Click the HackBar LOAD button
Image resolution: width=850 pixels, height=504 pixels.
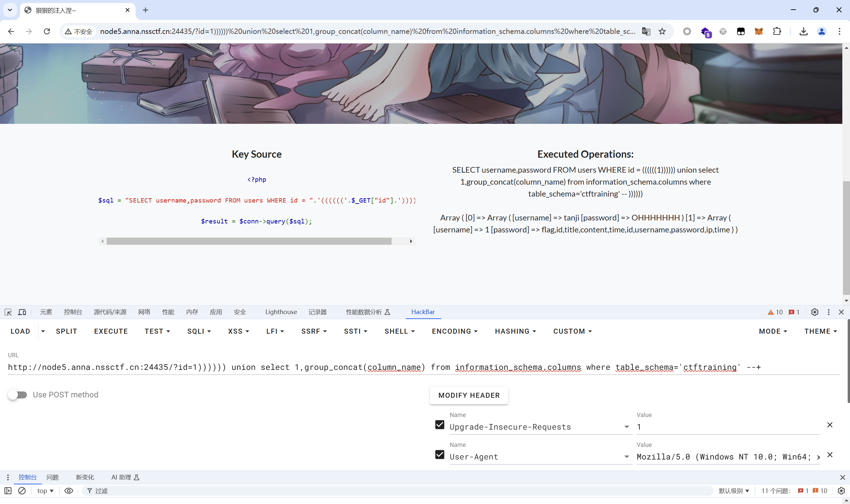click(x=20, y=331)
